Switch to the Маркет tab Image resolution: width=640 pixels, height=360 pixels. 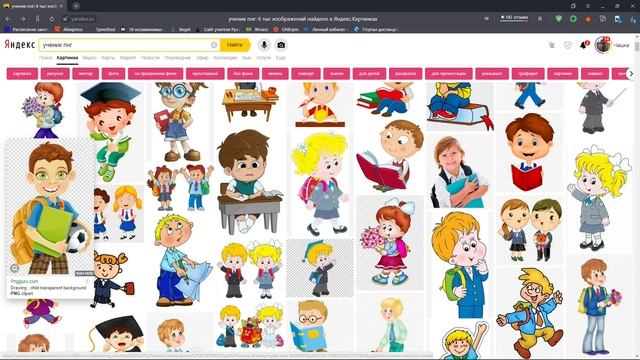click(x=128, y=58)
